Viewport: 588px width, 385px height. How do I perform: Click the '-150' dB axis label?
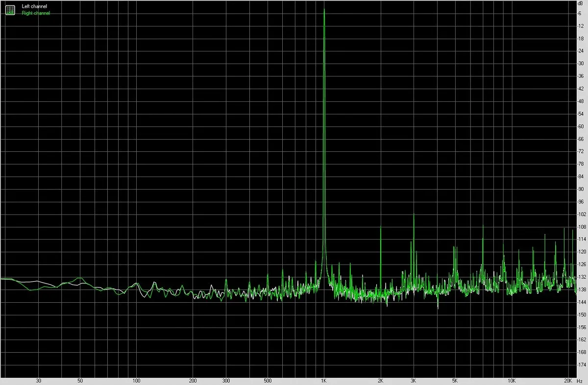coord(582,314)
